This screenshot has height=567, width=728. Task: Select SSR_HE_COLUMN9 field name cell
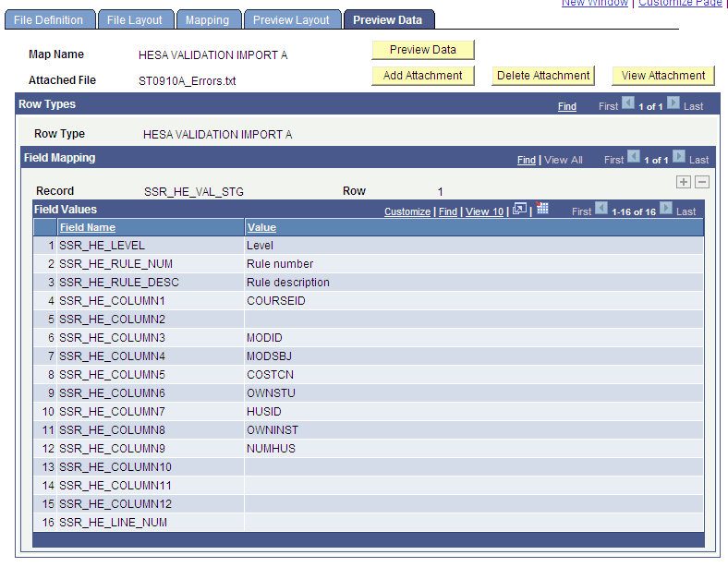pos(151,449)
